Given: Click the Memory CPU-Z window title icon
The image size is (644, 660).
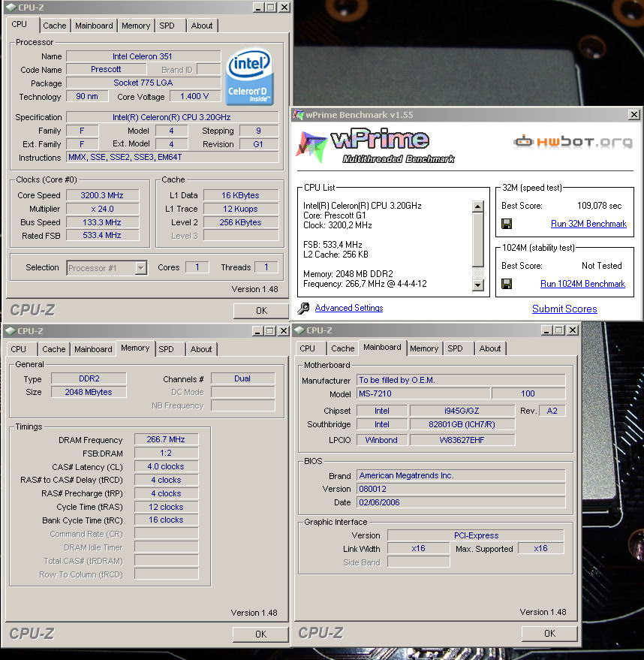Looking at the screenshot, I should pos(11,331).
